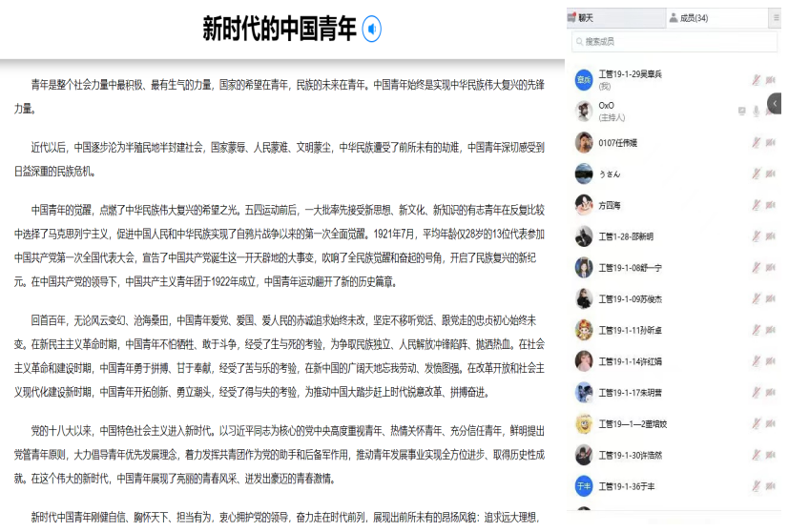The width and height of the screenshot is (788, 532).
Task: Click the document title 新时代的中国青年
Action: click(280, 29)
